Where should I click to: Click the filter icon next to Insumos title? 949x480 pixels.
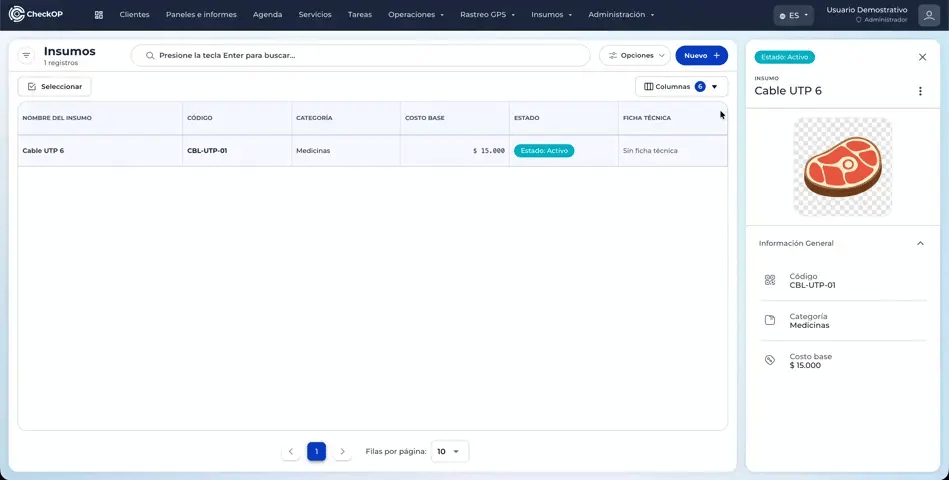[x=26, y=56]
